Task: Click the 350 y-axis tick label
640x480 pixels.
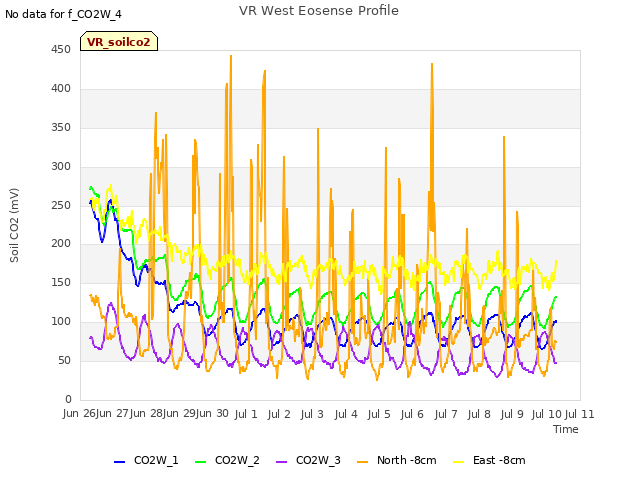Action: [x=61, y=127]
